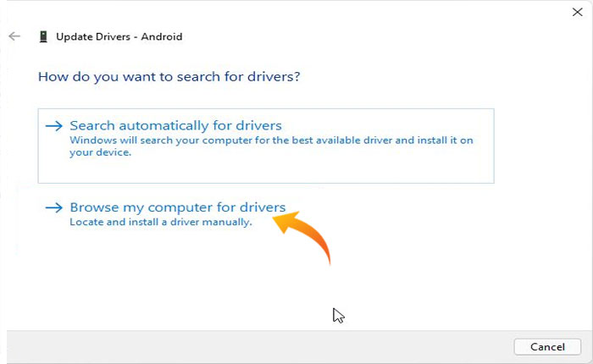Screen dimensions: 593x364
Task: Click the Android device icon beside the title
Action: pos(42,36)
